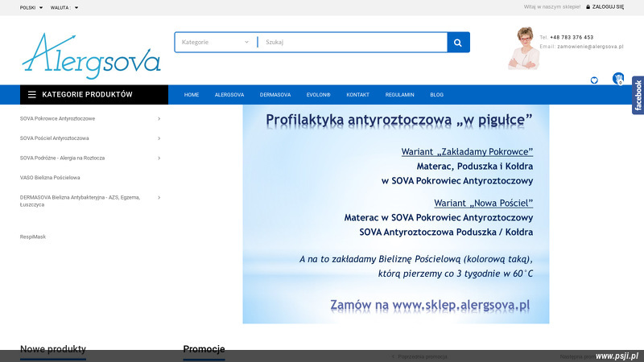Open the Polski language dropdown
The image size is (644, 362).
coord(31,8)
